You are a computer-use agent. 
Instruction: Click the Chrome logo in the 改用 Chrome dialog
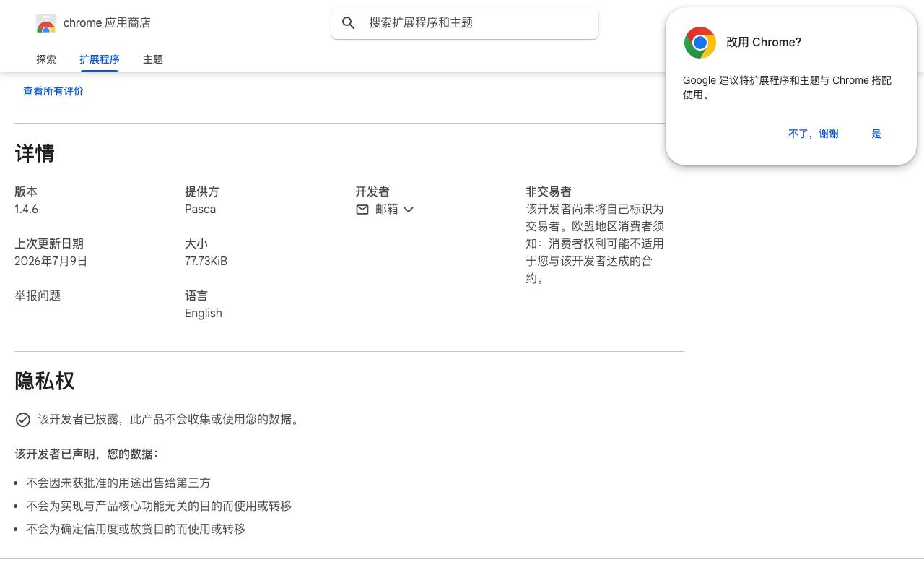pyautogui.click(x=700, y=43)
